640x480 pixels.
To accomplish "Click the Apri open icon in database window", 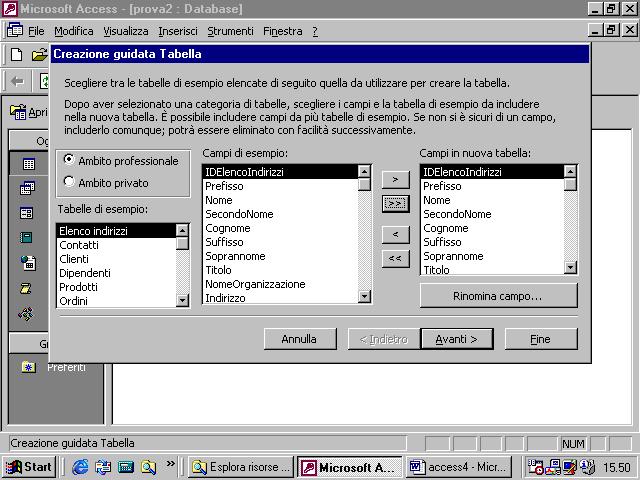I will point(18,112).
